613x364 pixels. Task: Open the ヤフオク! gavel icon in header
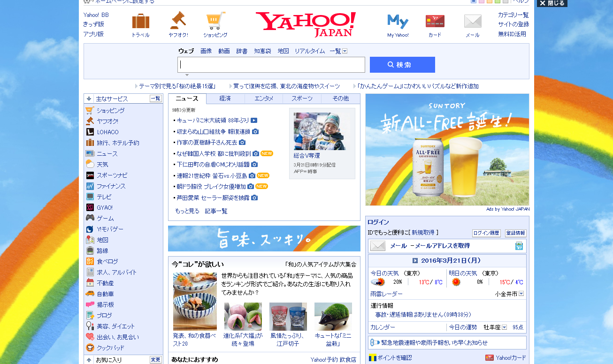point(178,20)
